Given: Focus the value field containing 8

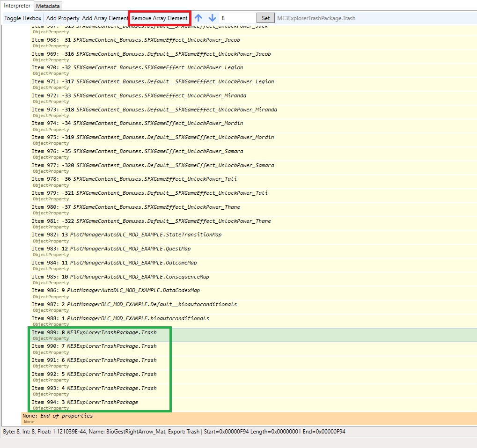Looking at the screenshot, I should click(x=237, y=18).
